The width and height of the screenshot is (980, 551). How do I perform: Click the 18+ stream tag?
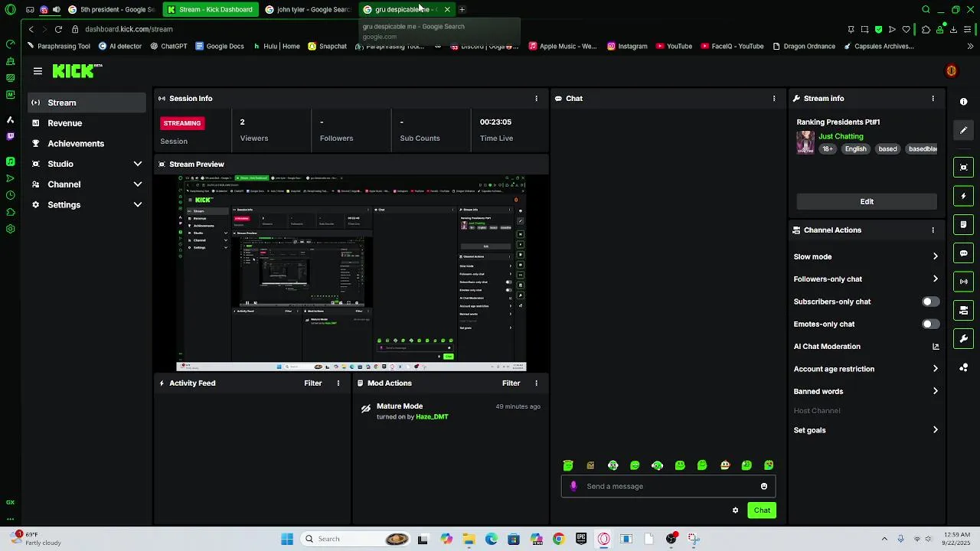828,149
